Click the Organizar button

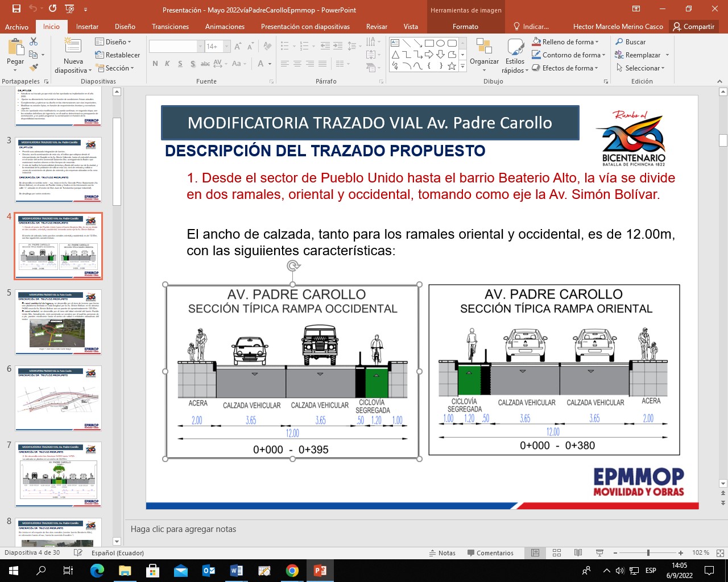click(x=484, y=55)
